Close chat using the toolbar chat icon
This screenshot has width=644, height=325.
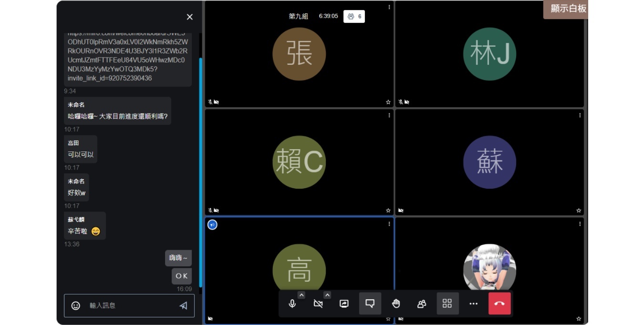[x=370, y=304]
